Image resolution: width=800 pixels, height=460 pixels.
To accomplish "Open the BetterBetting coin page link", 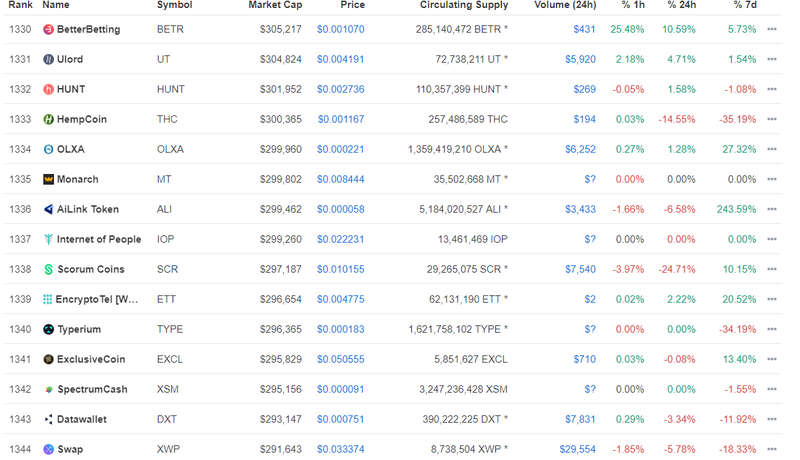I will coord(88,30).
